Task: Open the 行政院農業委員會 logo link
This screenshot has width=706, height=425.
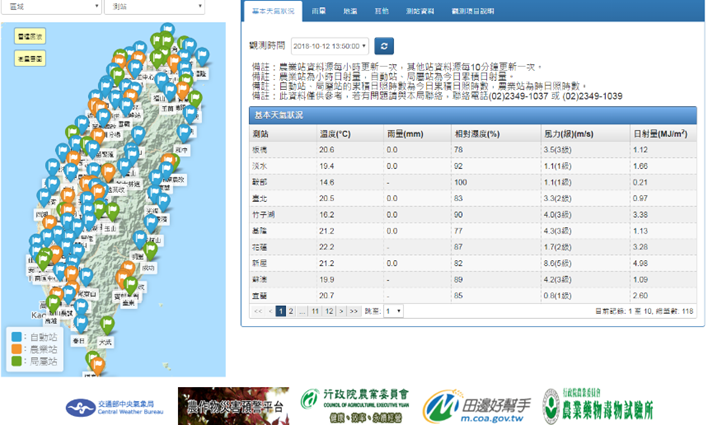Action: click(355, 406)
